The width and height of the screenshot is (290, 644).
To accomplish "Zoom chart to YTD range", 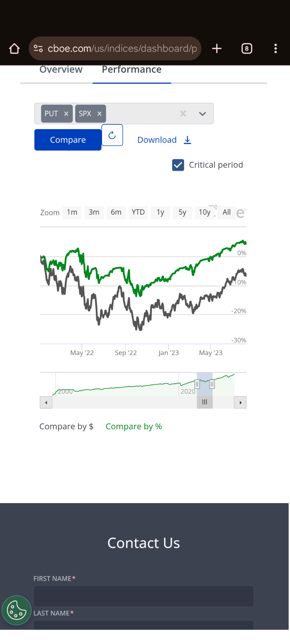I will 138,212.
